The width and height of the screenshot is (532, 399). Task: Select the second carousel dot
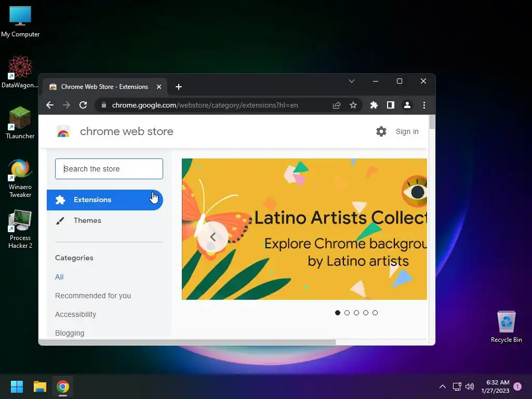coord(347,313)
